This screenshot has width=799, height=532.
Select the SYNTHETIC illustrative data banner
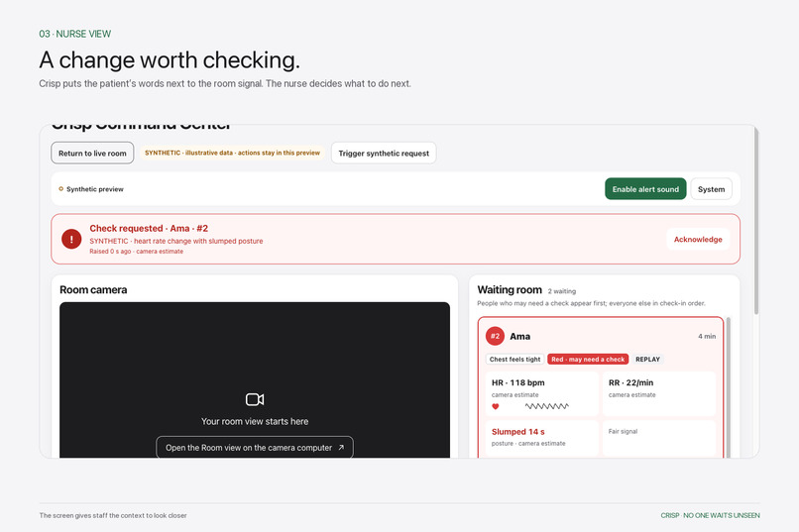pos(232,153)
